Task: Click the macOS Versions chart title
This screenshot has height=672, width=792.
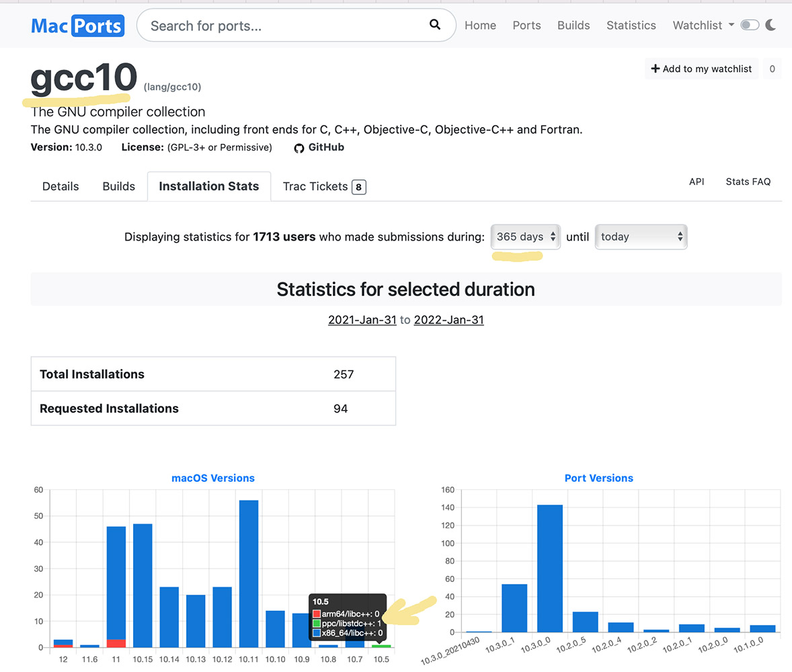Action: (x=213, y=478)
